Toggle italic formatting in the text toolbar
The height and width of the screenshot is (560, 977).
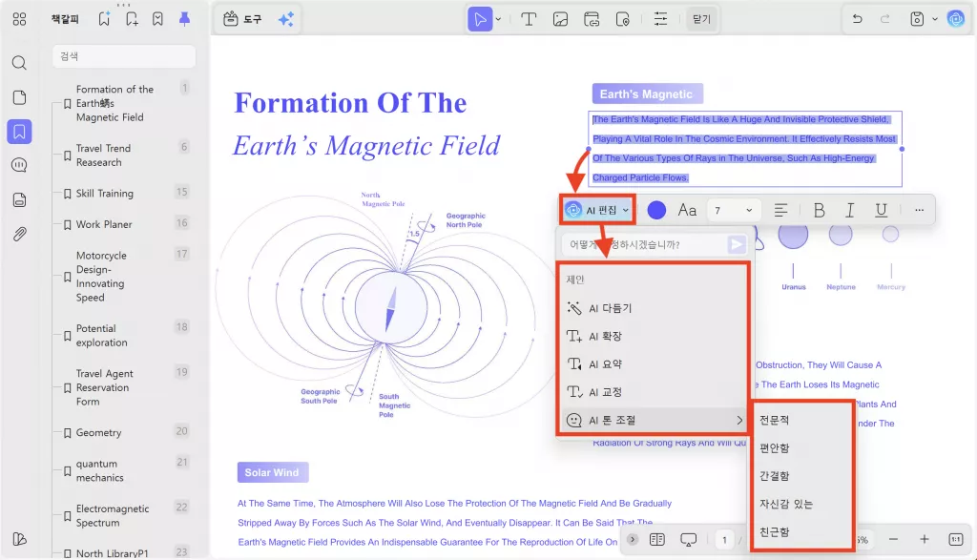(x=850, y=210)
